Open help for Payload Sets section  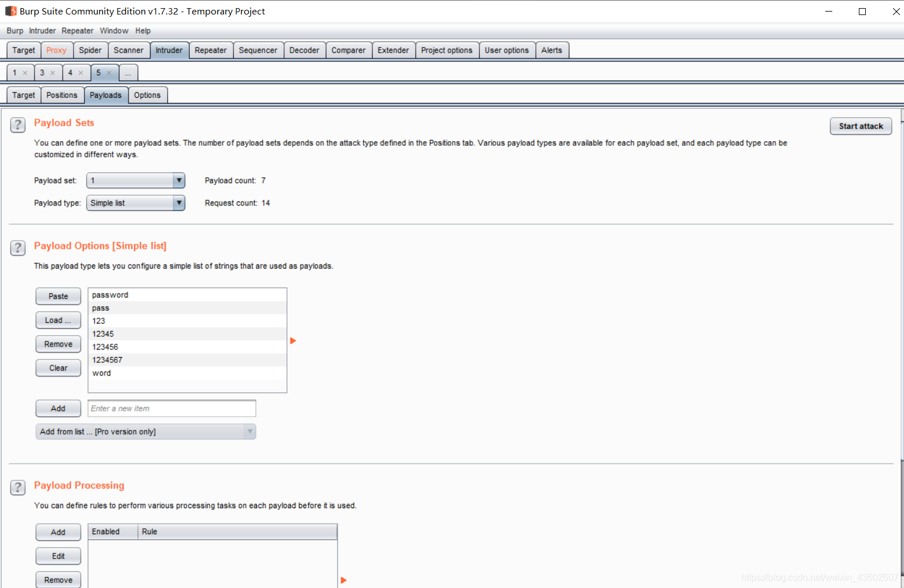18,125
